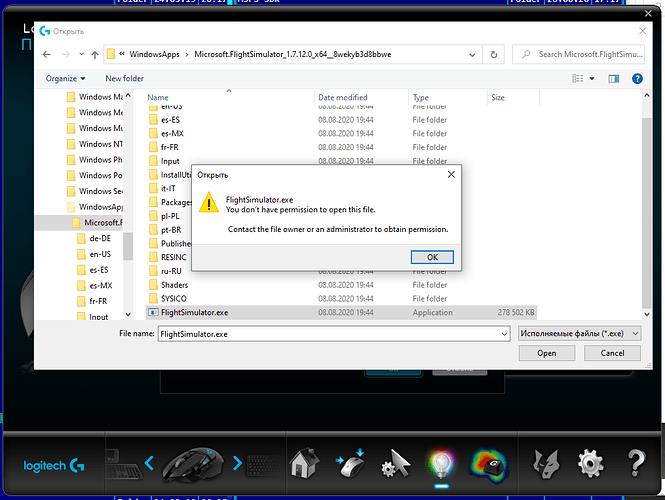Select the Shaders folder
The height and width of the screenshot is (500, 665).
point(174,285)
